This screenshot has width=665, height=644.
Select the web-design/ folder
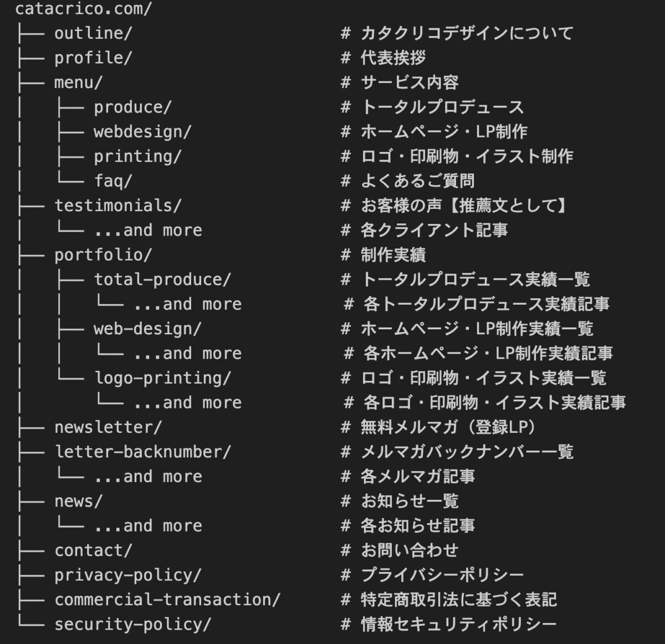(147, 329)
